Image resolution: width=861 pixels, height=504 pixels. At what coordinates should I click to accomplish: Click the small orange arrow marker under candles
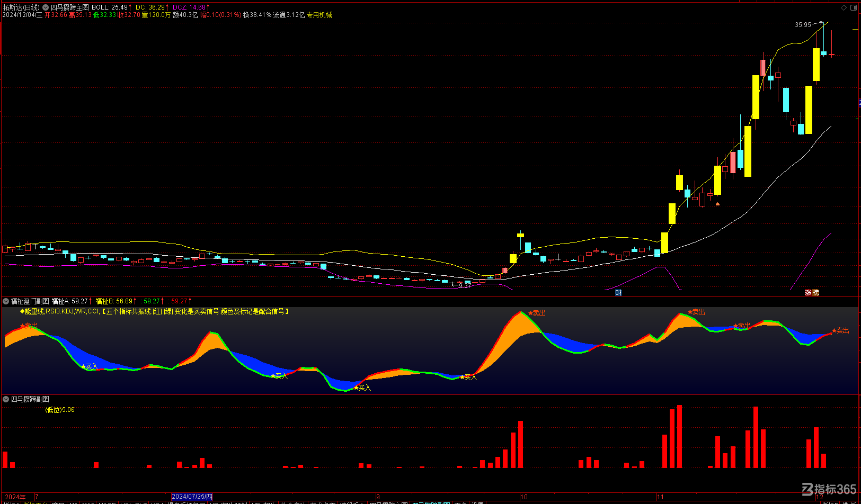[x=717, y=203]
